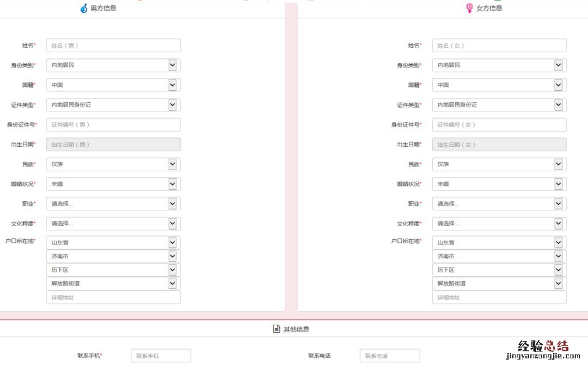Click the 联系电话 input field
588x366 pixels.
[389, 355]
